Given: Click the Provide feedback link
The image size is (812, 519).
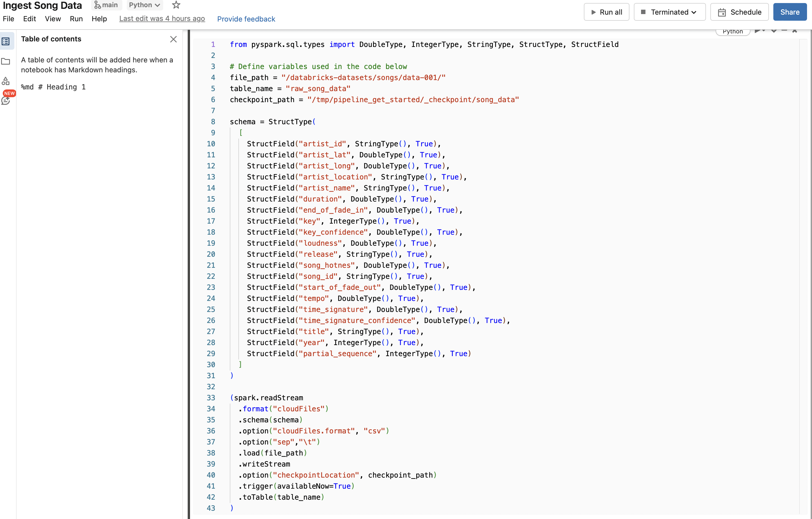Looking at the screenshot, I should point(246,19).
